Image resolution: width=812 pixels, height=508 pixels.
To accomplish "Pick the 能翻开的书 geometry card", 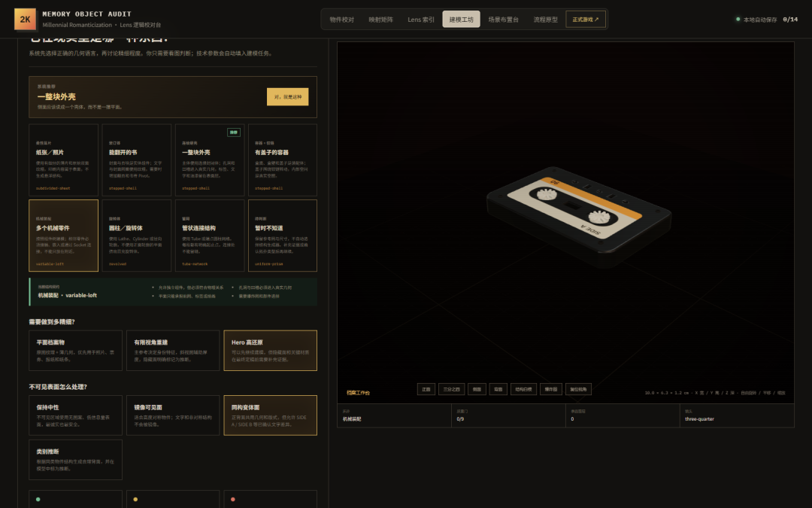I will coord(137,160).
